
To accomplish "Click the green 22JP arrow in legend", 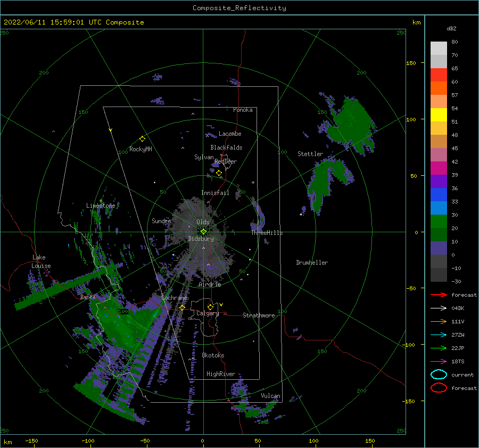I will [439, 348].
